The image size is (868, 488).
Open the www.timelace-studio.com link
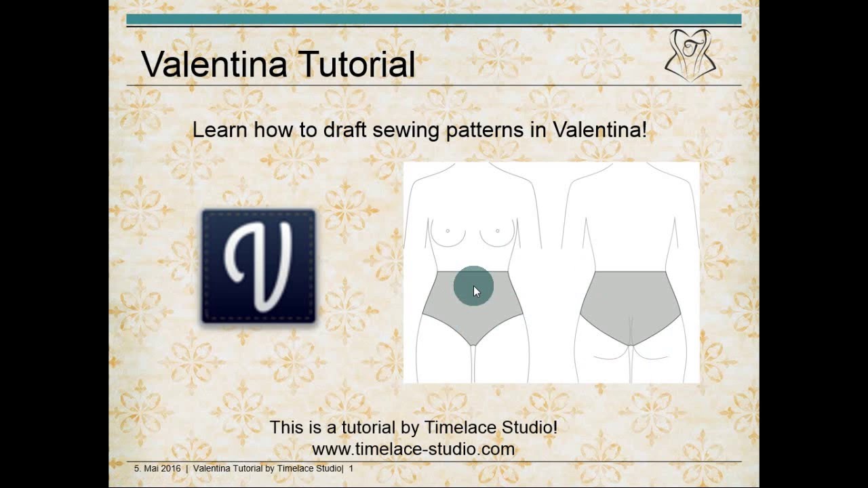coord(413,449)
